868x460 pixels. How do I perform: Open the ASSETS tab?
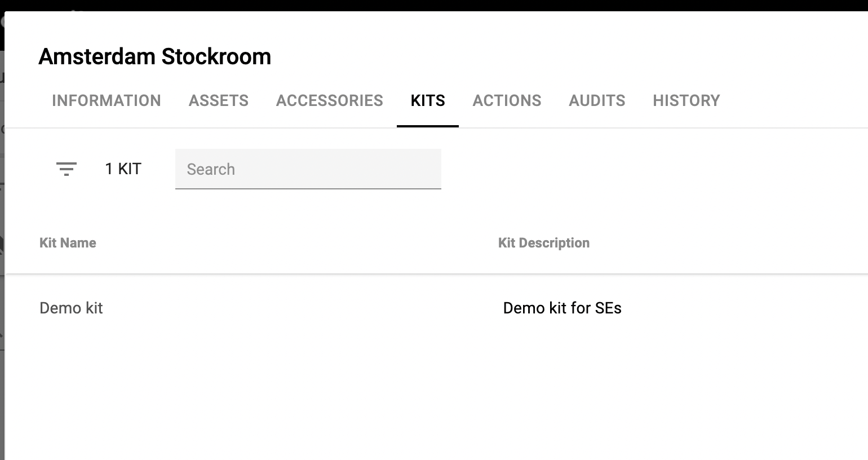219,101
